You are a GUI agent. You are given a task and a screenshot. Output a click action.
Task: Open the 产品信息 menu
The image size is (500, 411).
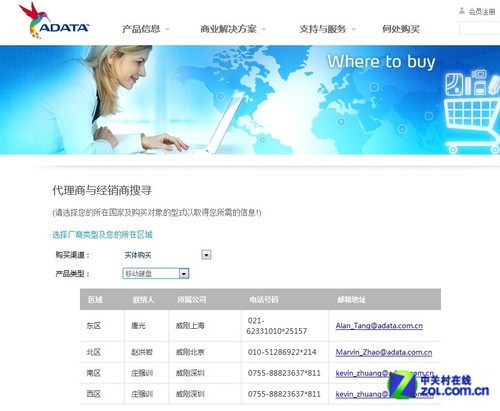[141, 29]
